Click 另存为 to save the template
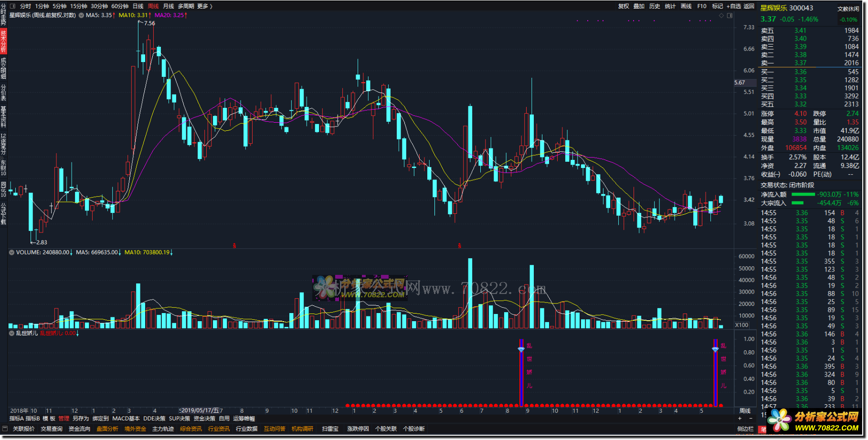The image size is (868, 440). (81, 419)
